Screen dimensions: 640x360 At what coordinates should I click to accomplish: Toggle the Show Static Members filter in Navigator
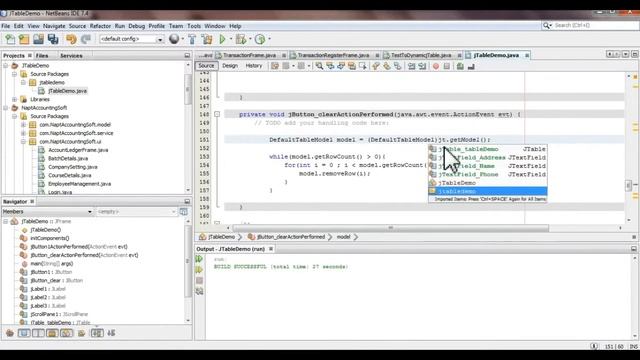coord(38,333)
